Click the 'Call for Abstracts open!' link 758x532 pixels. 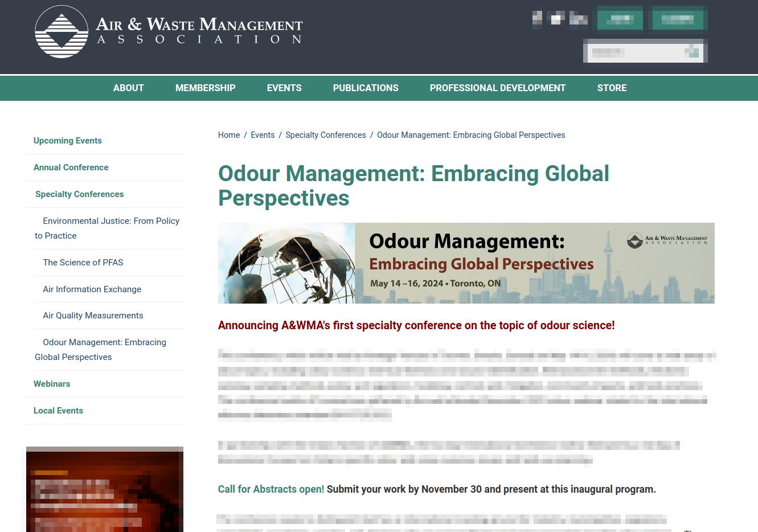tap(271, 489)
